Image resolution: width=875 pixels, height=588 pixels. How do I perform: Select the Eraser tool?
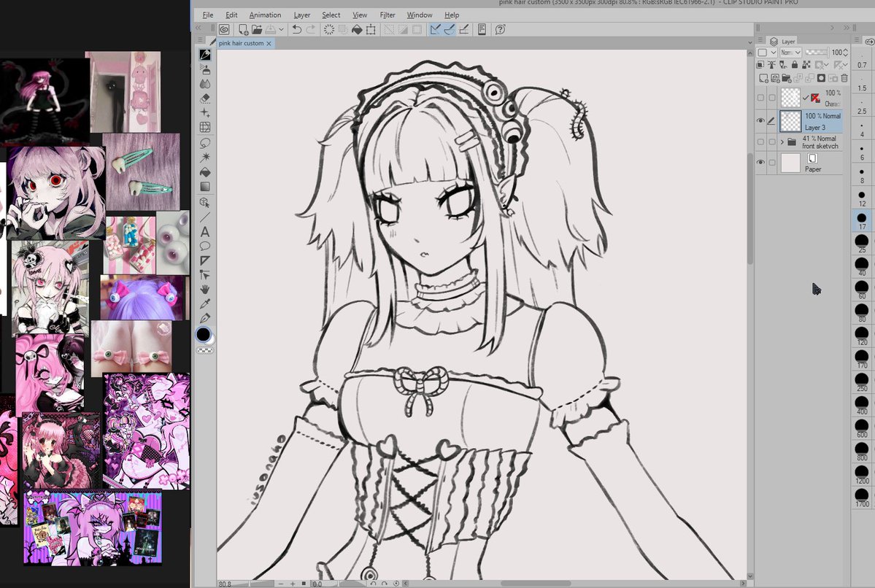click(205, 98)
